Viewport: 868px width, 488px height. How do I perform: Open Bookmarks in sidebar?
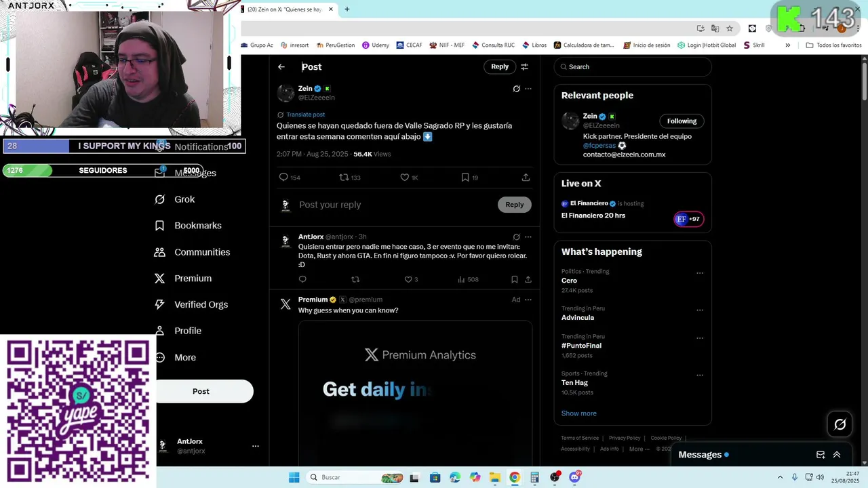point(189,226)
